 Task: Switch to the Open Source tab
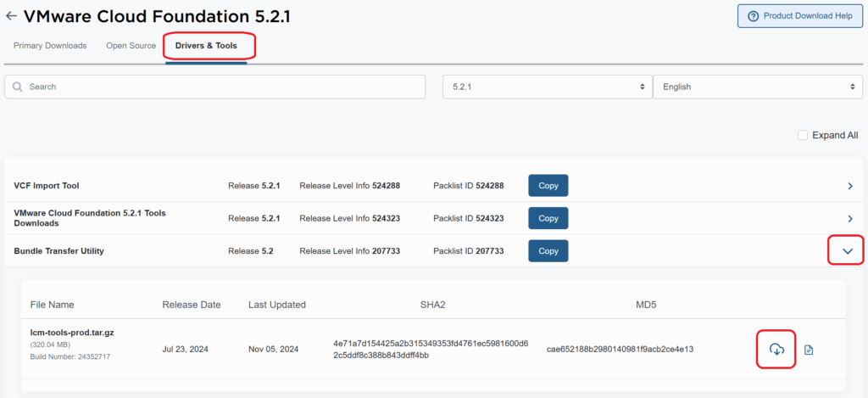[x=131, y=46]
